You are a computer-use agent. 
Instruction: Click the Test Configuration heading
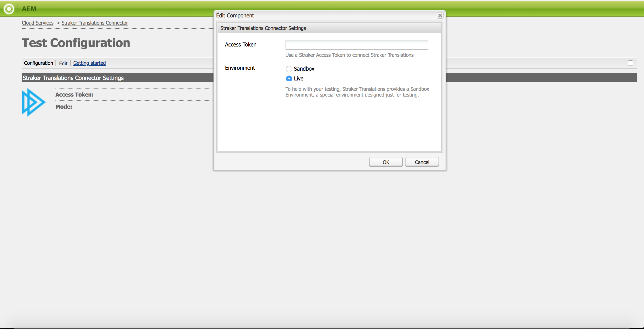(76, 43)
